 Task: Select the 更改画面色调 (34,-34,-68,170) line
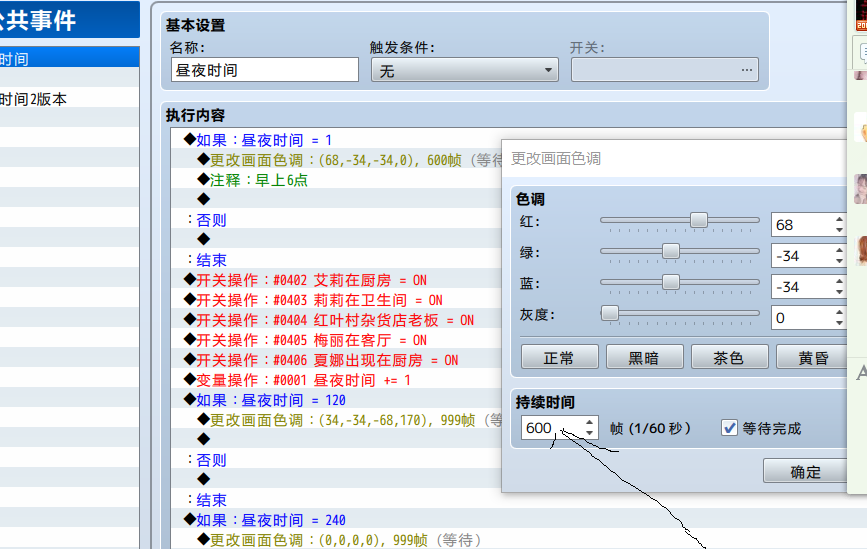click(349, 420)
